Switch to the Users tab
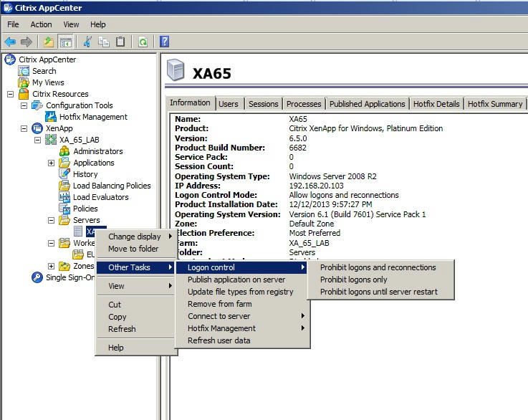This screenshot has width=528, height=420. [229, 104]
